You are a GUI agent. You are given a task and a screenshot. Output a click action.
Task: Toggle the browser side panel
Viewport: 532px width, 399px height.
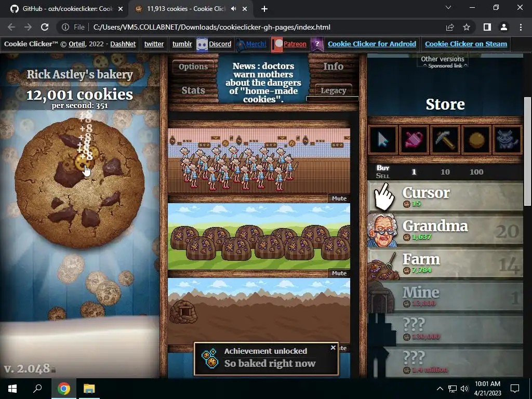[487, 27]
